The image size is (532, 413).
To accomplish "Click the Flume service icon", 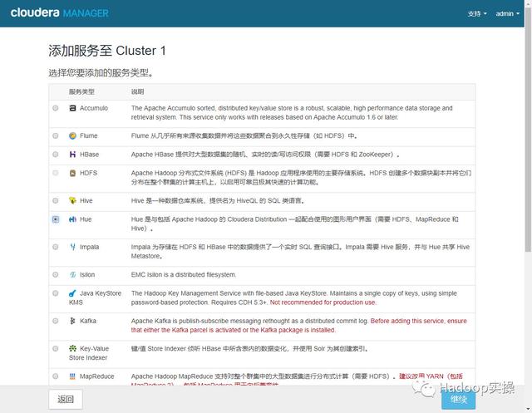I will 72,136.
